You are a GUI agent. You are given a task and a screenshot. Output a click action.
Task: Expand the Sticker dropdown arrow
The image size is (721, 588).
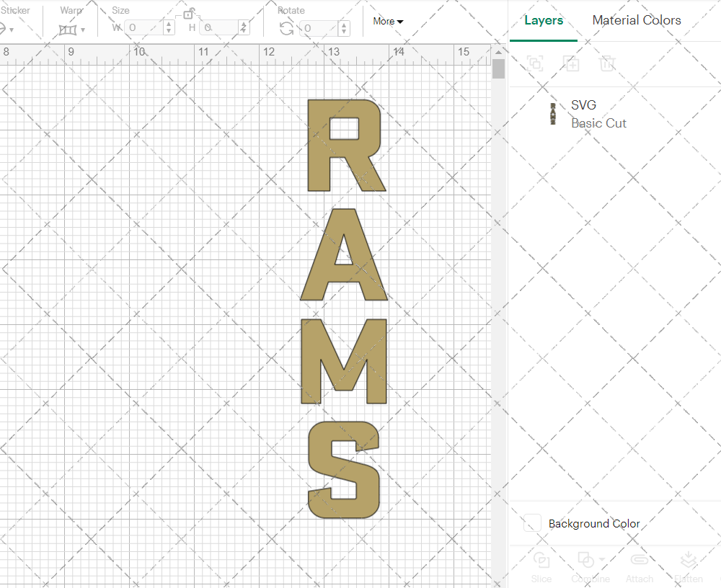(x=12, y=30)
